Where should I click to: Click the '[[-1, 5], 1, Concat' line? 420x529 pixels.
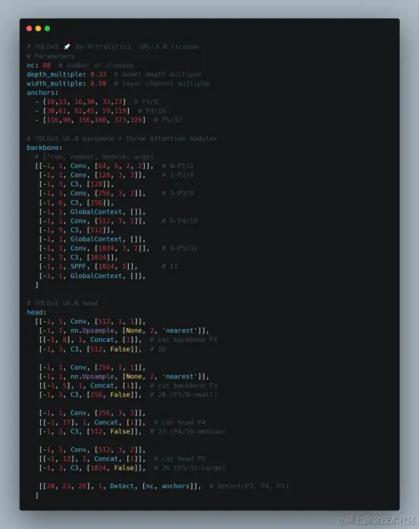click(x=128, y=385)
